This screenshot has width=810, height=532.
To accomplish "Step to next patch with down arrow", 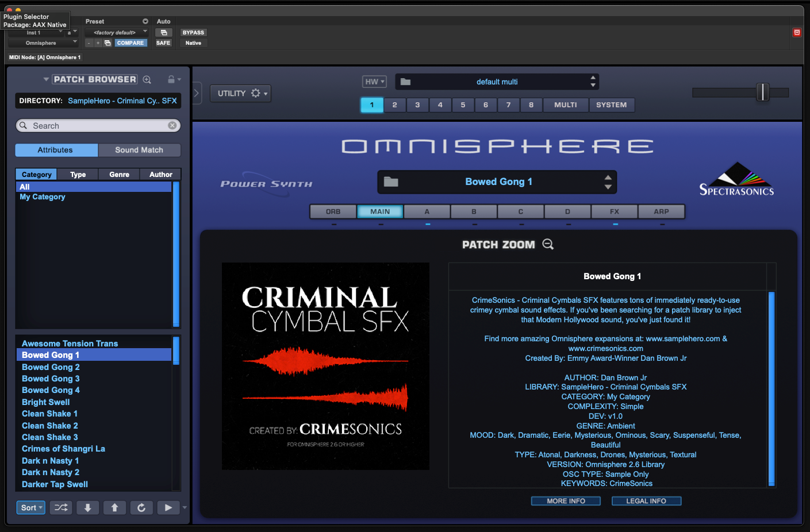I will (87, 507).
